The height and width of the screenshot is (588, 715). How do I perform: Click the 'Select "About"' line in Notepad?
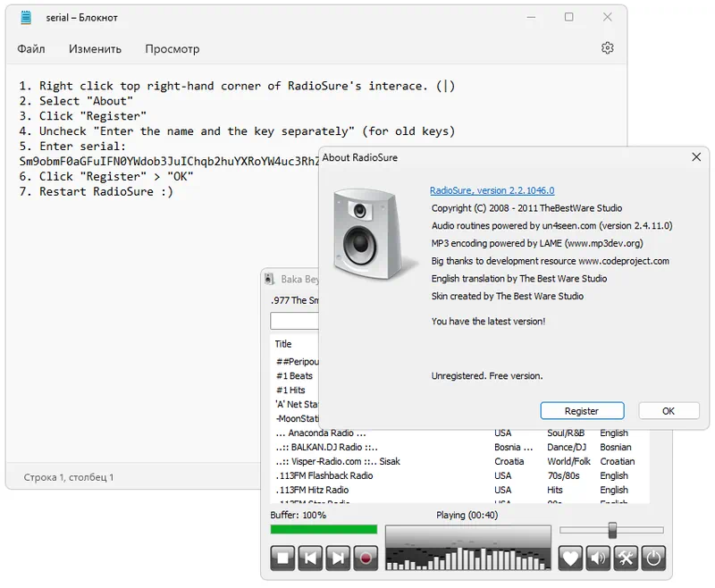coord(76,101)
